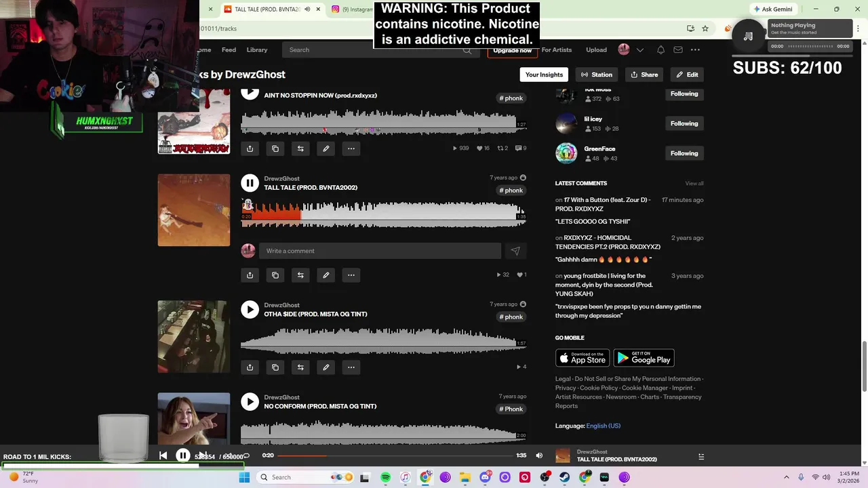Pause playback in the bottom player bar
This screenshot has height=488, width=868.
click(183, 455)
